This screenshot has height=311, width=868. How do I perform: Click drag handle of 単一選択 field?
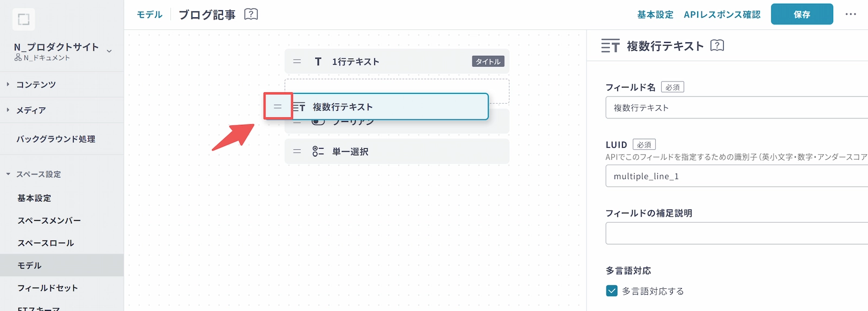point(297,151)
